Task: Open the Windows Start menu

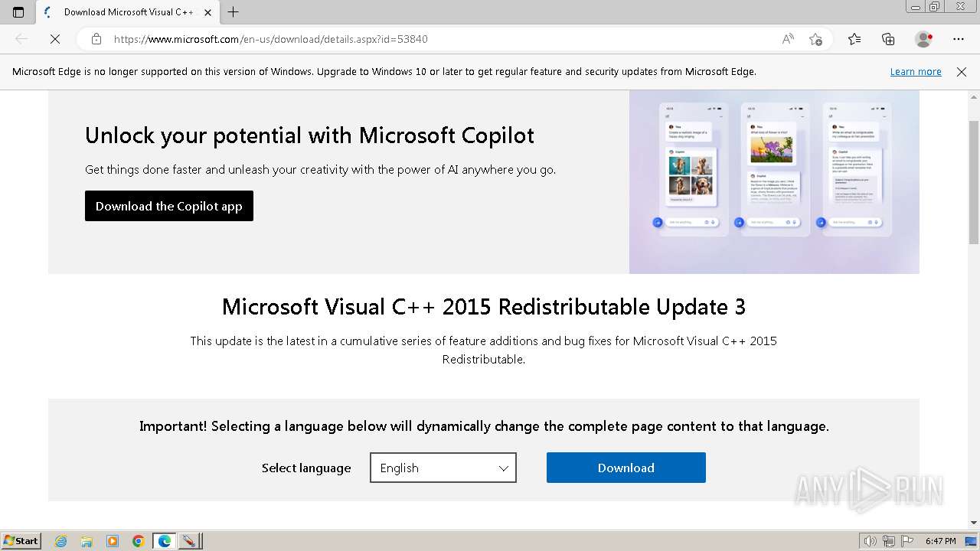Action: coord(21,540)
